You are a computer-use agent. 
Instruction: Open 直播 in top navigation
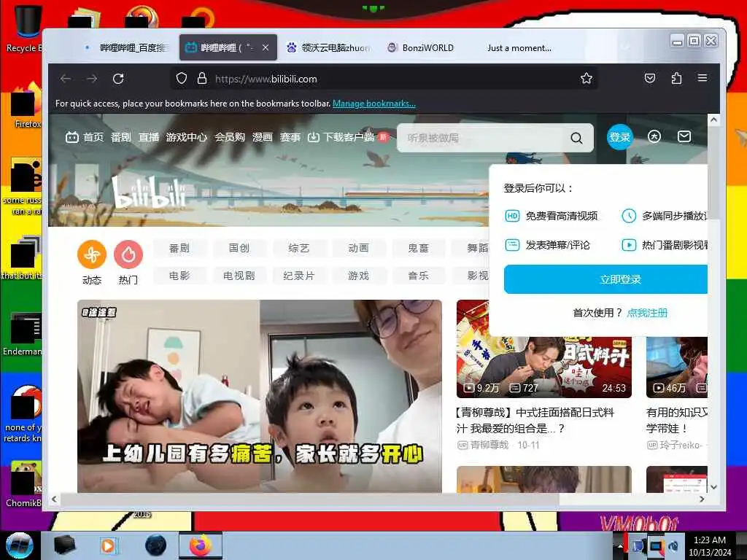coord(149,138)
